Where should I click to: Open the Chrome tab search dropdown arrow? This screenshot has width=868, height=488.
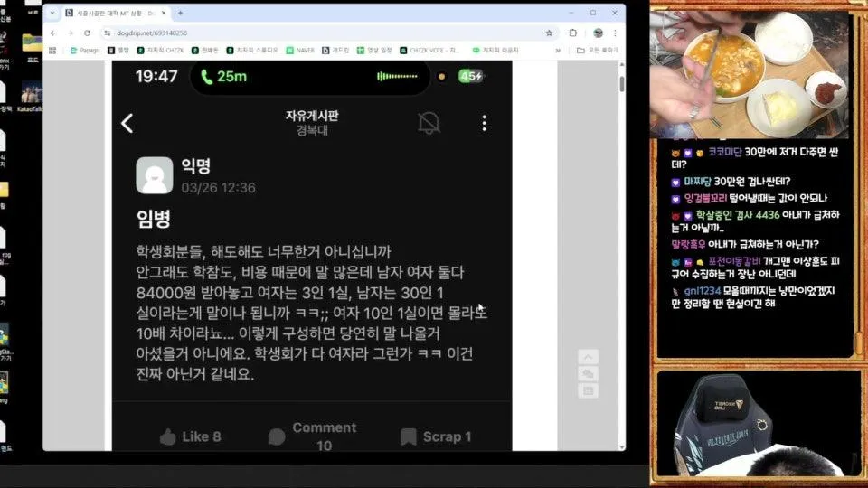[52, 13]
